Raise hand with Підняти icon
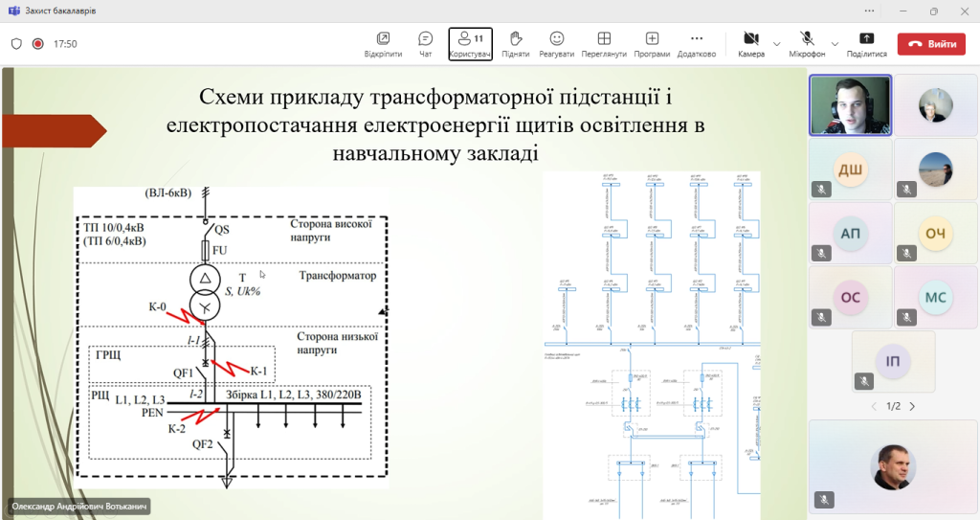 tap(516, 43)
